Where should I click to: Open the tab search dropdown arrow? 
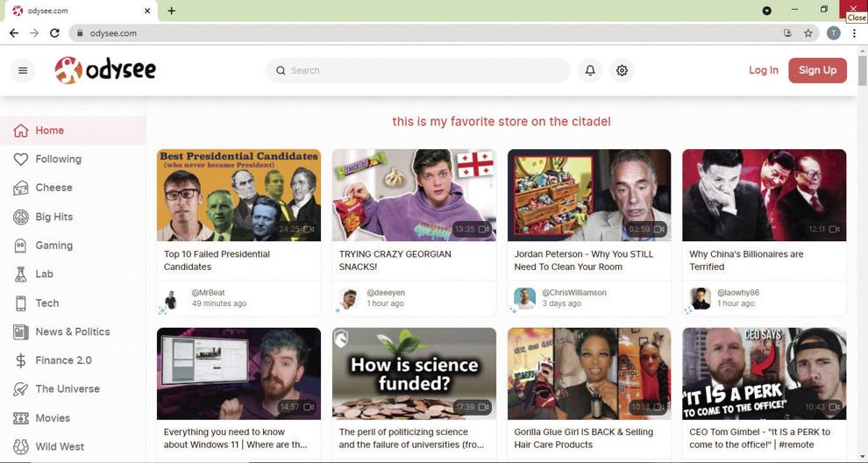point(766,11)
